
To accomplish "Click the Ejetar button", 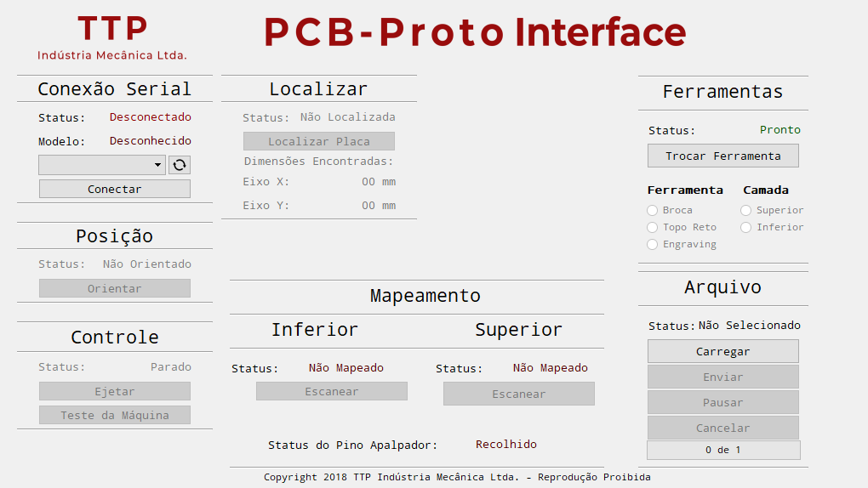I will [115, 391].
